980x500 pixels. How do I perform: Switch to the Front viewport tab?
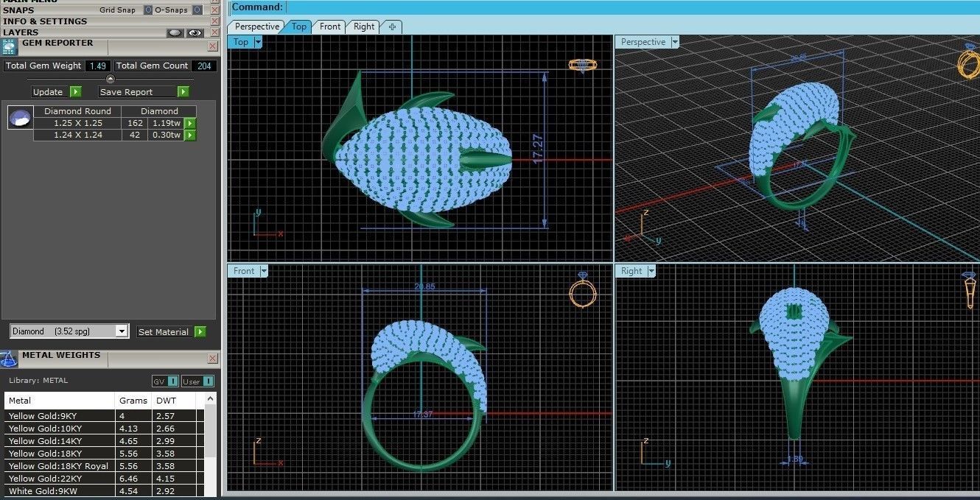[330, 27]
